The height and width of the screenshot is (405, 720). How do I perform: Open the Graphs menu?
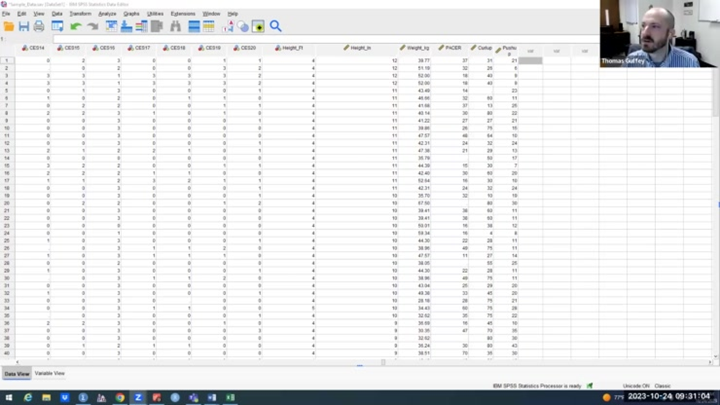(131, 14)
